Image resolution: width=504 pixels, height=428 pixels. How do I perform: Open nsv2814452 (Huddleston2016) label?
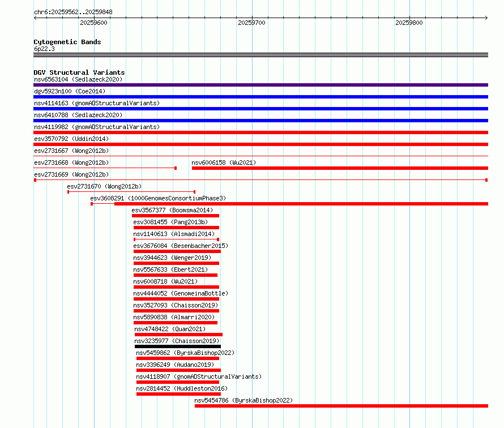click(x=182, y=388)
